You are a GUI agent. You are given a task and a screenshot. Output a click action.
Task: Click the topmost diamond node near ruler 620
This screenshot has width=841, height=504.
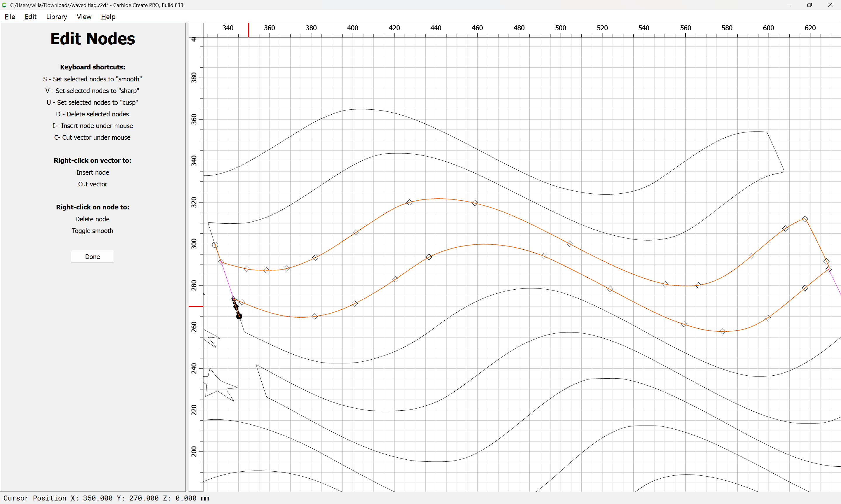(804, 219)
